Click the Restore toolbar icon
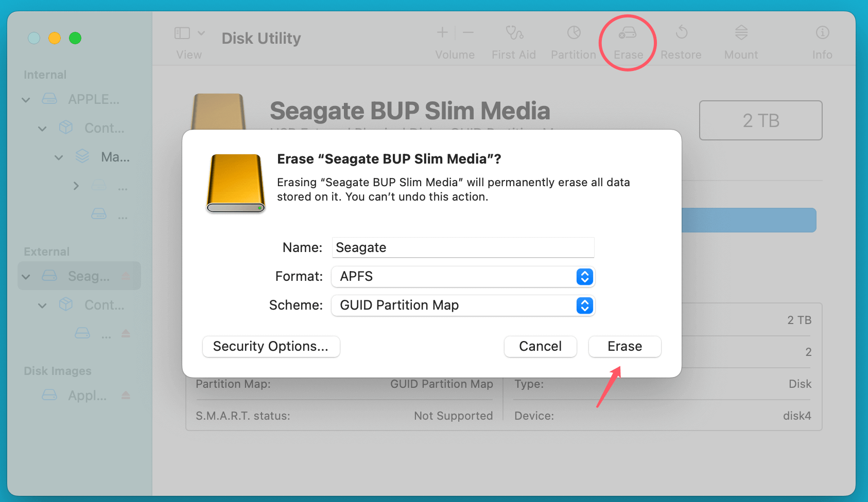868x502 pixels. pyautogui.click(x=681, y=41)
